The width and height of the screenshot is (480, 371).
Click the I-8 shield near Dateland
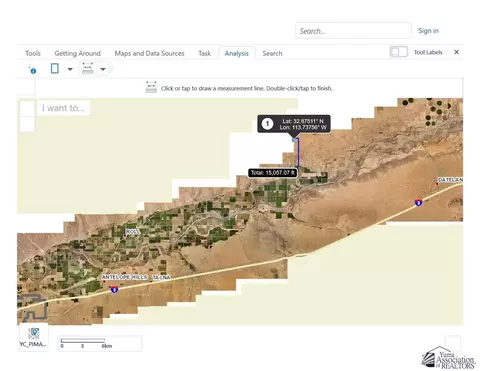[418, 202]
